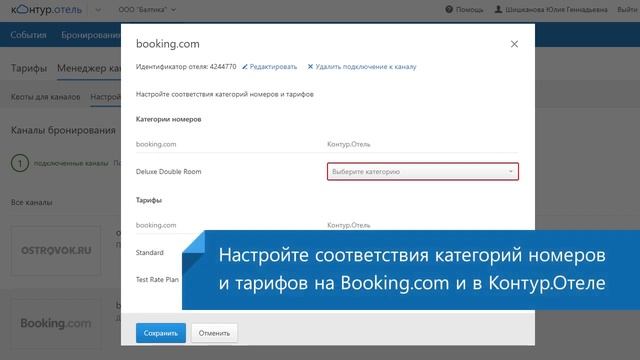The width and height of the screenshot is (640, 360).
Task: Click the Deluxe Double Room row label
Action: click(169, 171)
